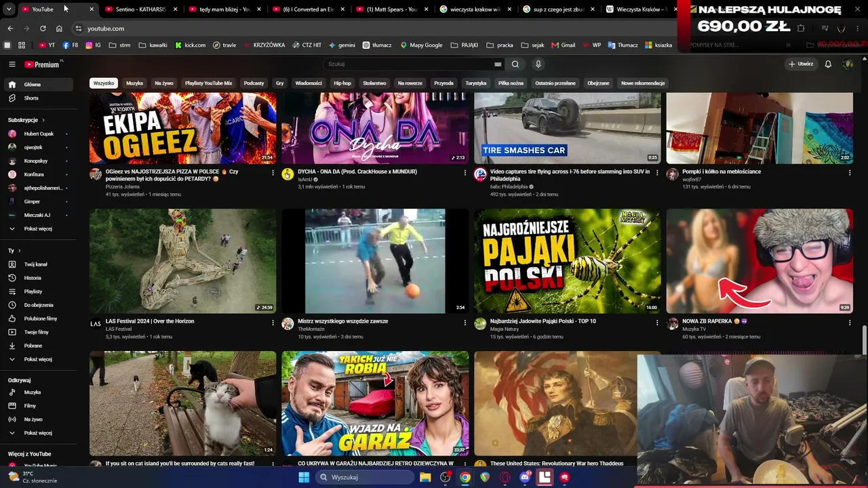Open the YouTube guide hamburger menu

pyautogui.click(x=12, y=64)
